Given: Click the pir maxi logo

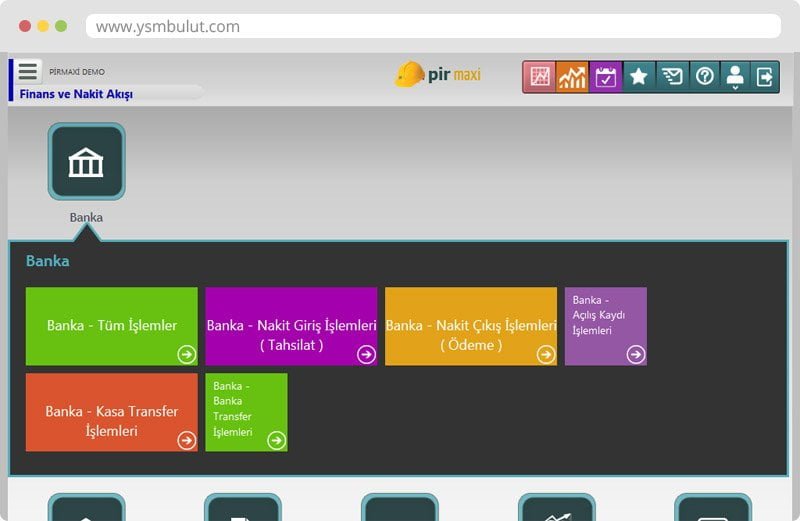Looking at the screenshot, I should 438,75.
